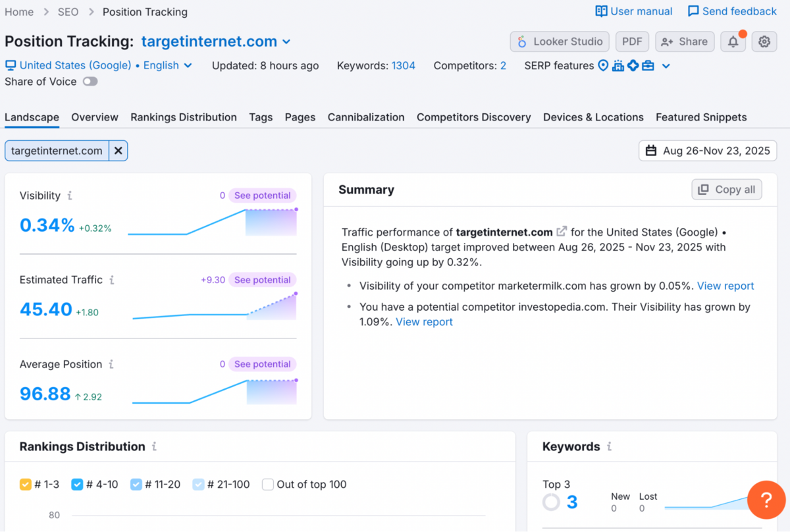Viewport: 790px width, 532px height.
Task: Click the info icon next to Rankings Distribution
Action: [154, 446]
